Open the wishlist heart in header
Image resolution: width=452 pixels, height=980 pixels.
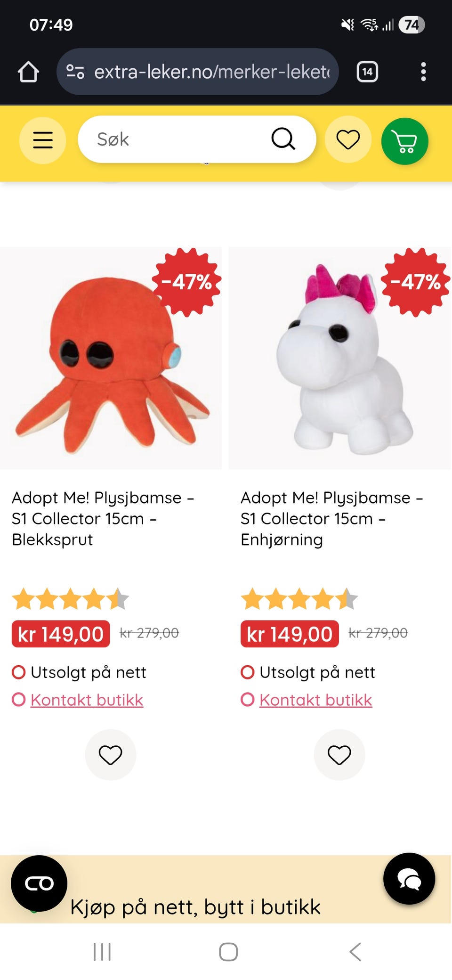click(348, 139)
